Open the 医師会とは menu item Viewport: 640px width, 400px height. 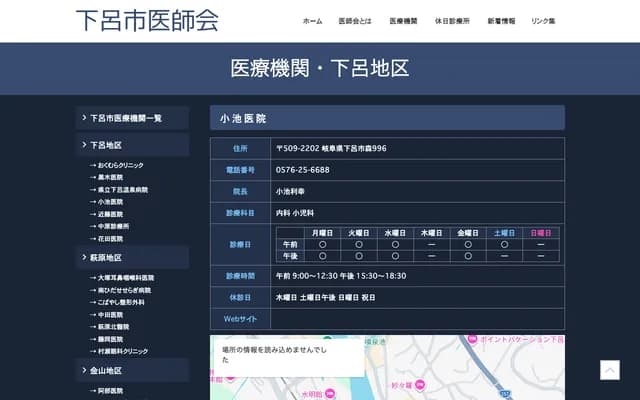tap(355, 21)
